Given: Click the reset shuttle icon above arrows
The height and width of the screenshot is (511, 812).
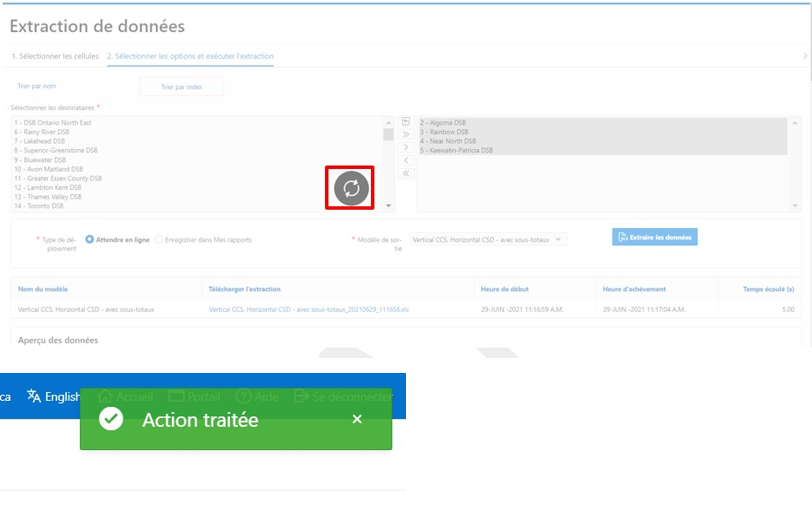Looking at the screenshot, I should pyautogui.click(x=406, y=121).
